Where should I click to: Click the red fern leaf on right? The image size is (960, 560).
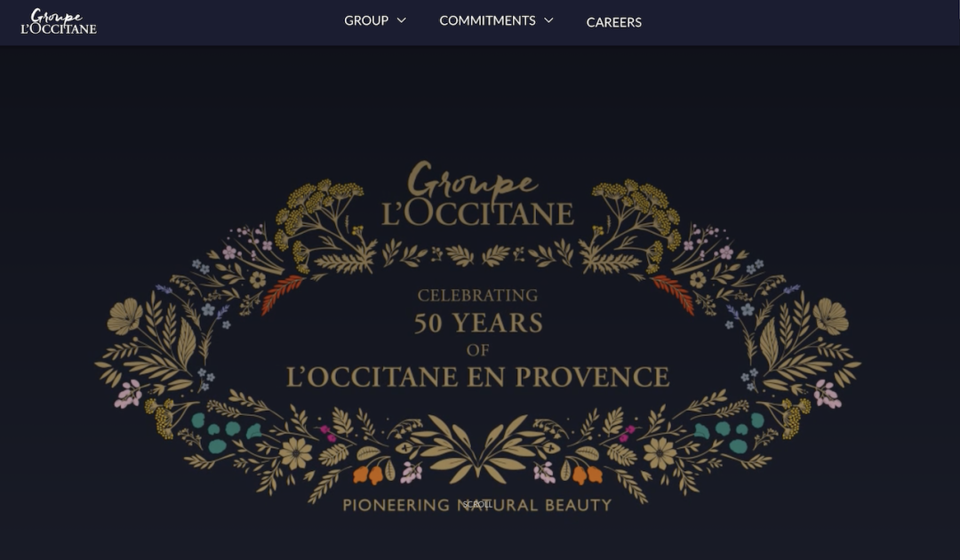coord(674,293)
